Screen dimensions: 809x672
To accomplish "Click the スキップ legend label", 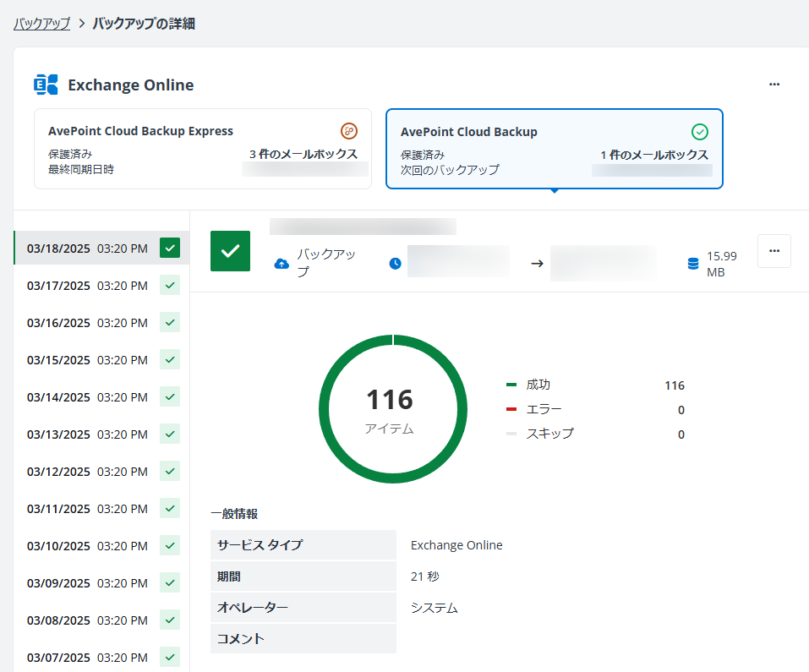I will coord(549,434).
